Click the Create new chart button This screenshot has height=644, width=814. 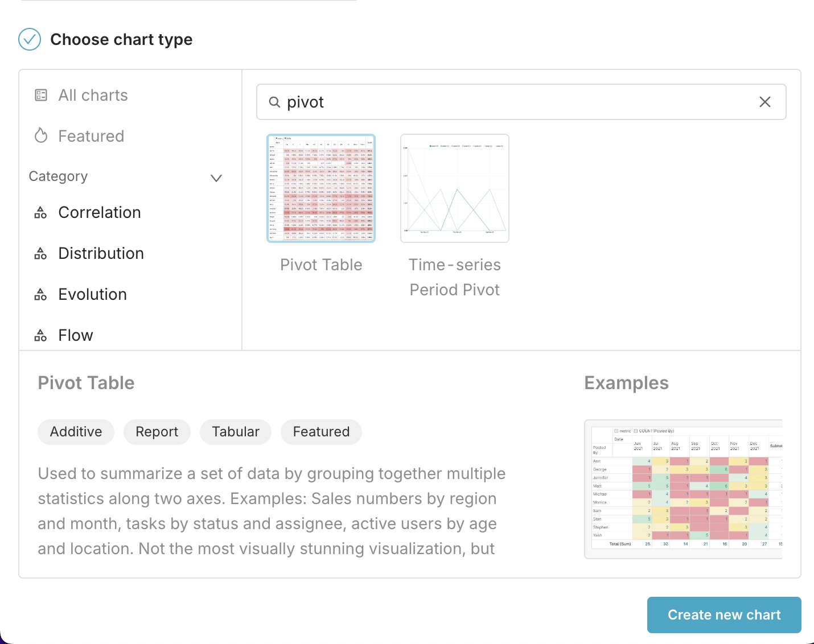coord(723,615)
